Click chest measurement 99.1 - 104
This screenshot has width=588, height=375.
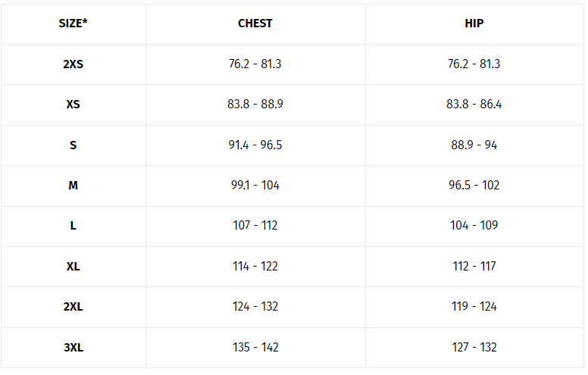pyautogui.click(x=255, y=186)
